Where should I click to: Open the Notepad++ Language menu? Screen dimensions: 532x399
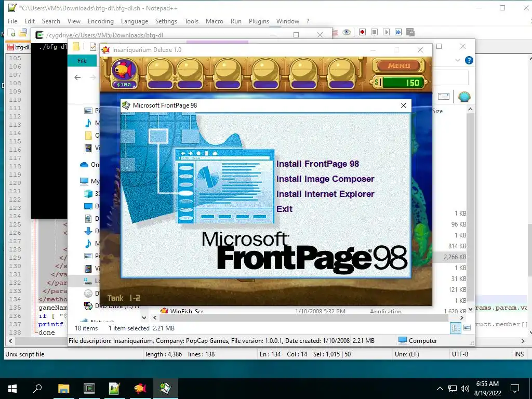tap(135, 21)
